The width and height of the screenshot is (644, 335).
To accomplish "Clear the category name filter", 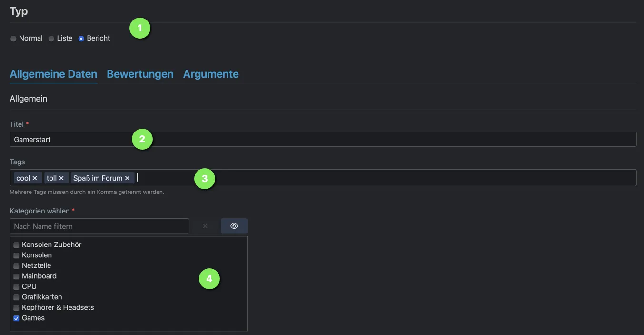I will (205, 226).
